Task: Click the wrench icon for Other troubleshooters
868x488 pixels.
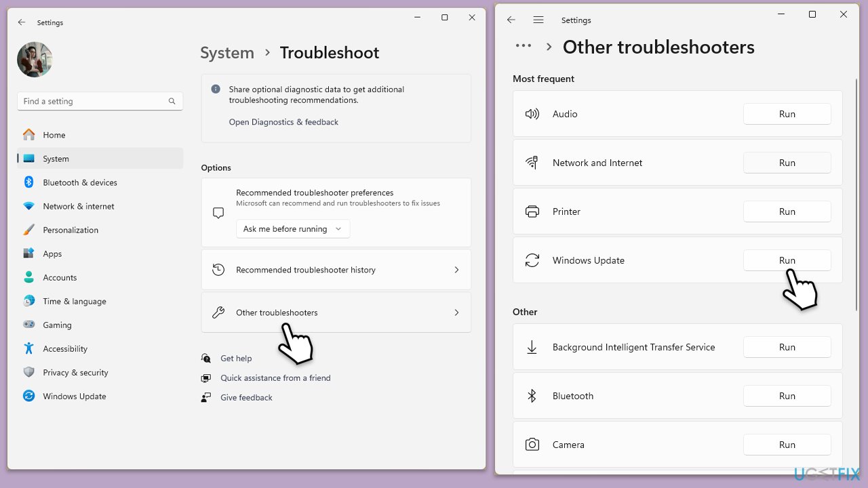Action: tap(218, 312)
